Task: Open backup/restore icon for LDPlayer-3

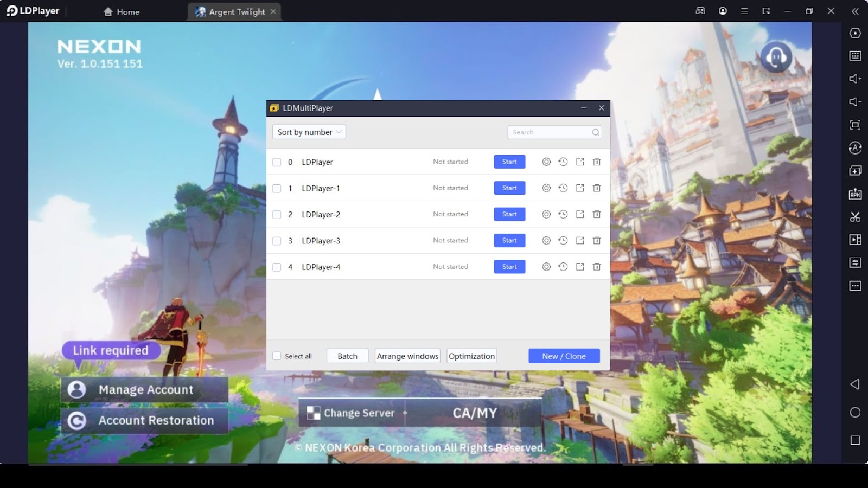Action: click(563, 240)
